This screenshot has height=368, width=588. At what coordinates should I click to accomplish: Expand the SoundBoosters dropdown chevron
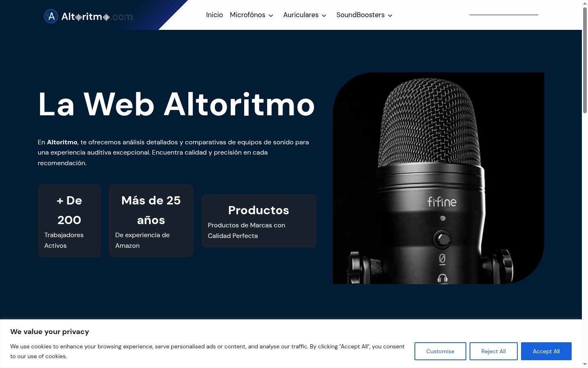click(390, 16)
